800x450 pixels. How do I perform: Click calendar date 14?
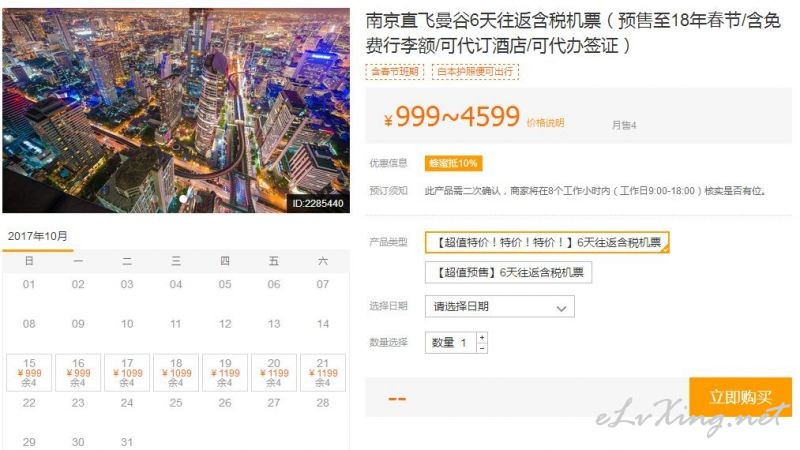323,323
